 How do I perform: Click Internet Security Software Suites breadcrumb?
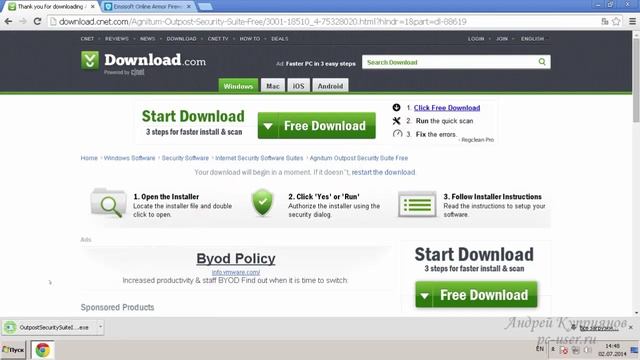click(259, 158)
